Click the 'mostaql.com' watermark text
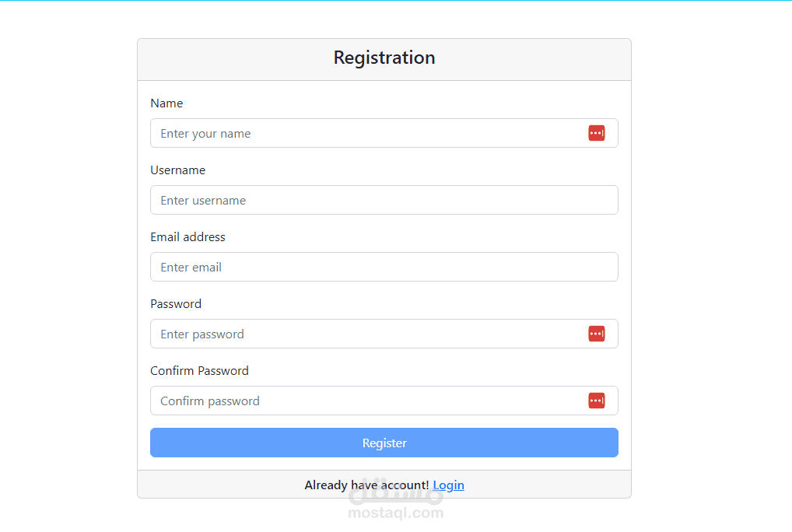 pos(396,513)
